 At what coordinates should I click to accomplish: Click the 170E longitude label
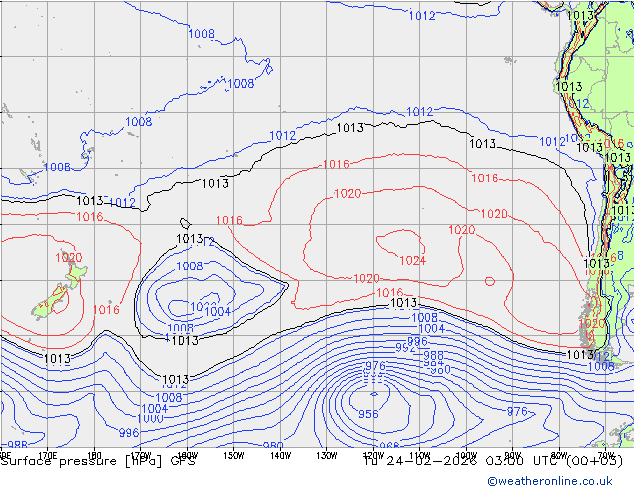pos(48,456)
